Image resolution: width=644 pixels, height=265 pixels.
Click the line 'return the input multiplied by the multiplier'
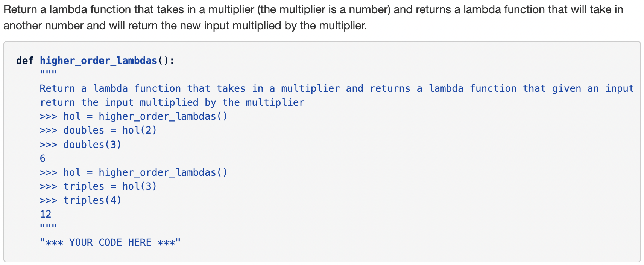point(172,103)
